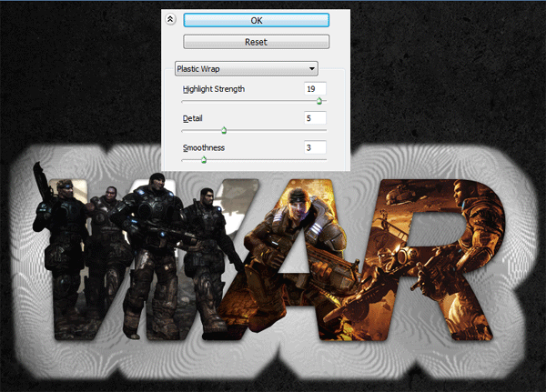Click the Smoothness slider handle
The image size is (546, 392).
pos(204,160)
